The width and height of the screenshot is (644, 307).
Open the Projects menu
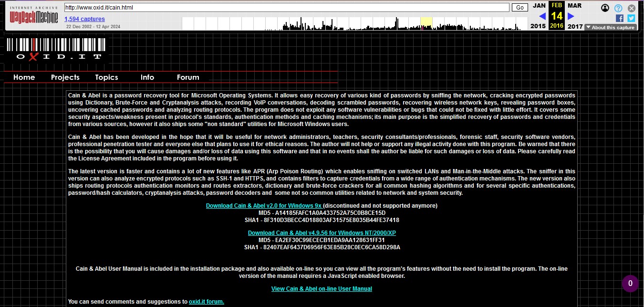(x=65, y=77)
